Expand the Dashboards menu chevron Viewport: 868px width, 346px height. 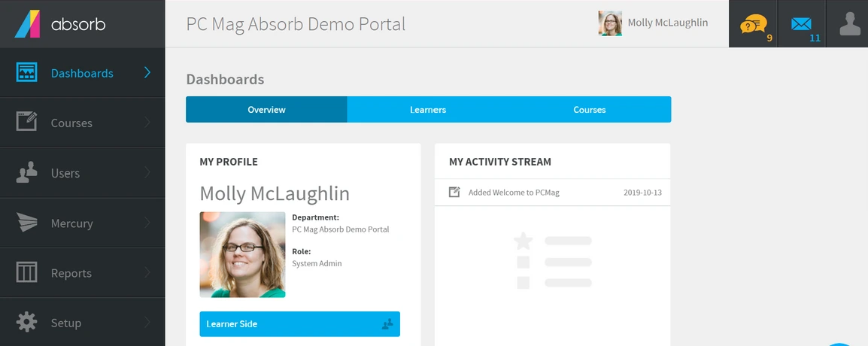coord(147,72)
